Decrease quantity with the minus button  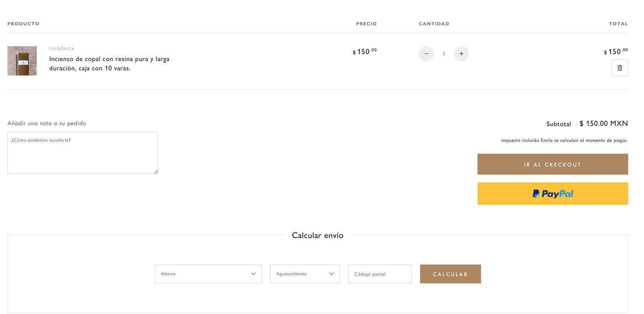click(x=426, y=54)
